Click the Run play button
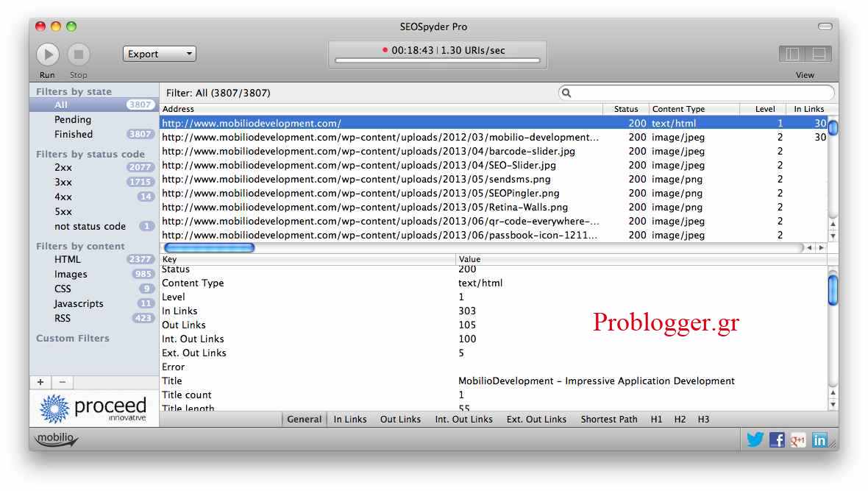The image size is (868, 491). click(48, 54)
